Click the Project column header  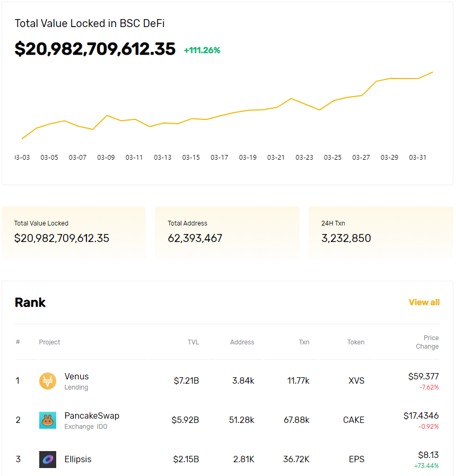point(49,342)
